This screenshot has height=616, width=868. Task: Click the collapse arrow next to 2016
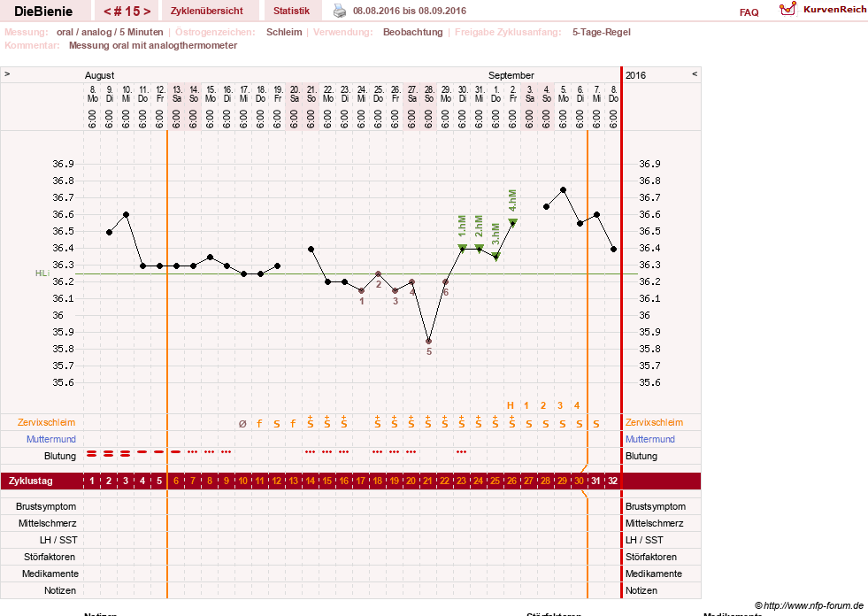(695, 73)
